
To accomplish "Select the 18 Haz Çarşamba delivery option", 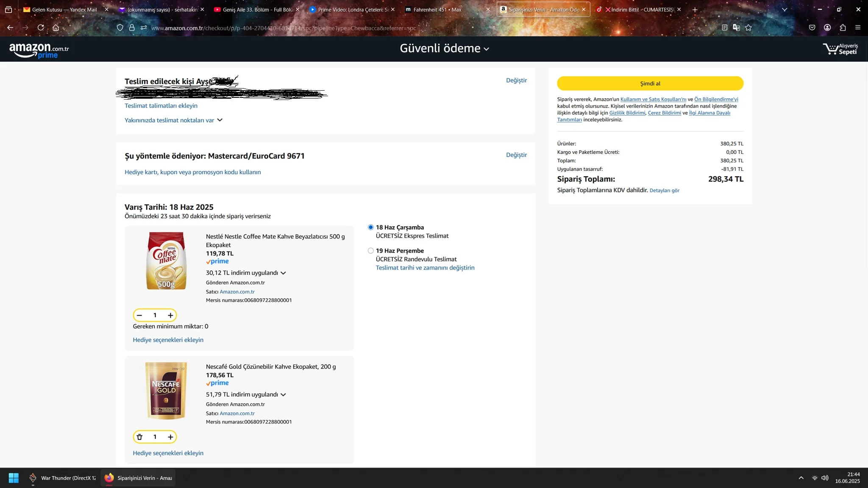I will click(371, 227).
